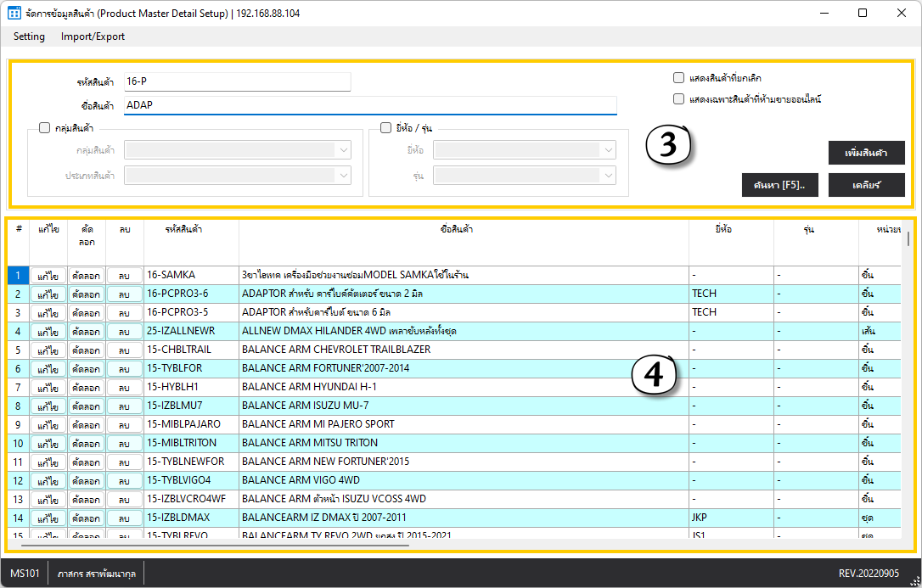Click คัดลอก copy button for 15-IZBLMU7 row

click(87, 406)
